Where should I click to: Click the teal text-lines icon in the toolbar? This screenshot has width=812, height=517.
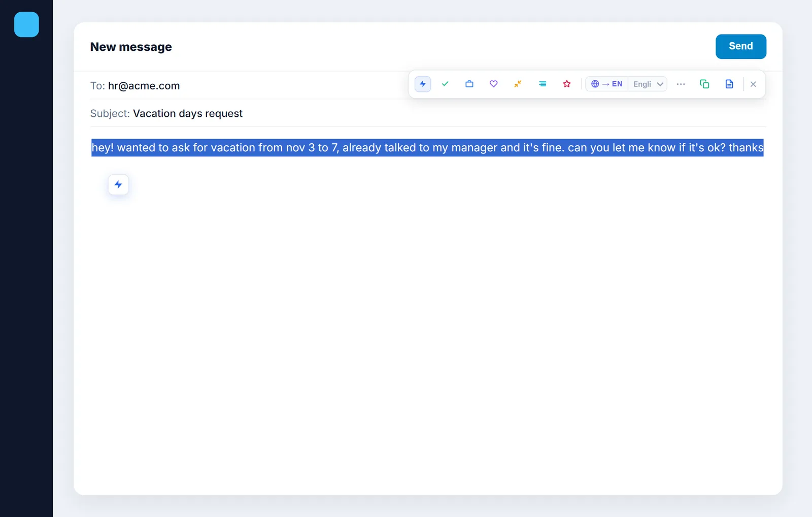pyautogui.click(x=543, y=84)
